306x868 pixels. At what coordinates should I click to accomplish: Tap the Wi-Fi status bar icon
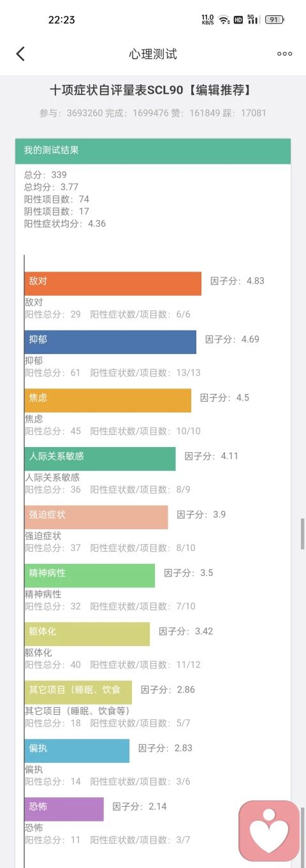click(x=223, y=20)
